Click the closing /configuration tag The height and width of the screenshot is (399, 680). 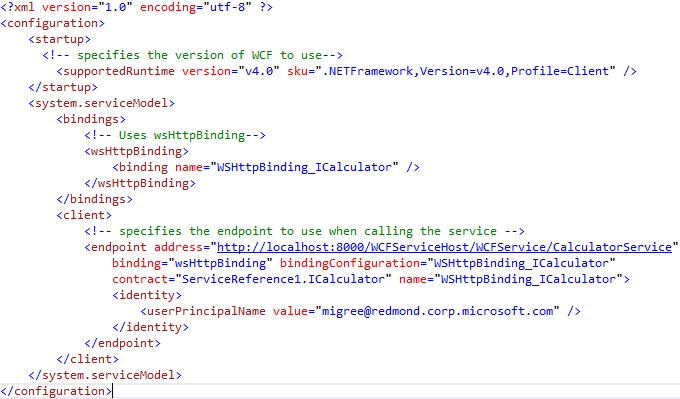click(56, 391)
